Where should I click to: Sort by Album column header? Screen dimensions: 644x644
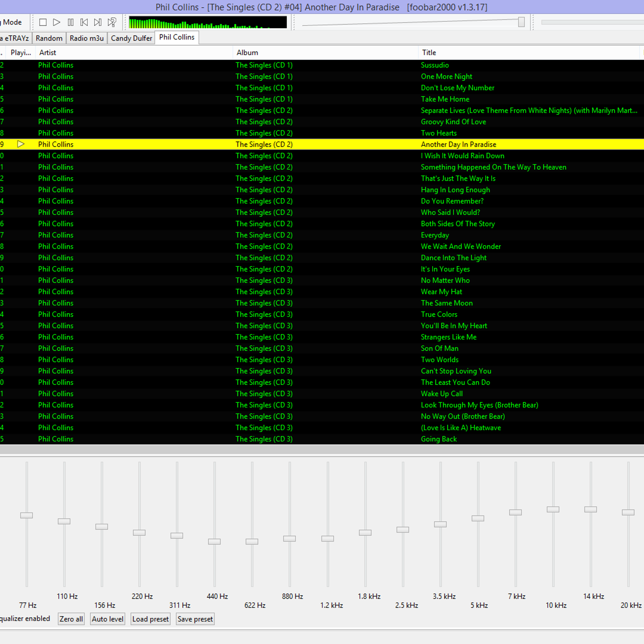(x=325, y=53)
